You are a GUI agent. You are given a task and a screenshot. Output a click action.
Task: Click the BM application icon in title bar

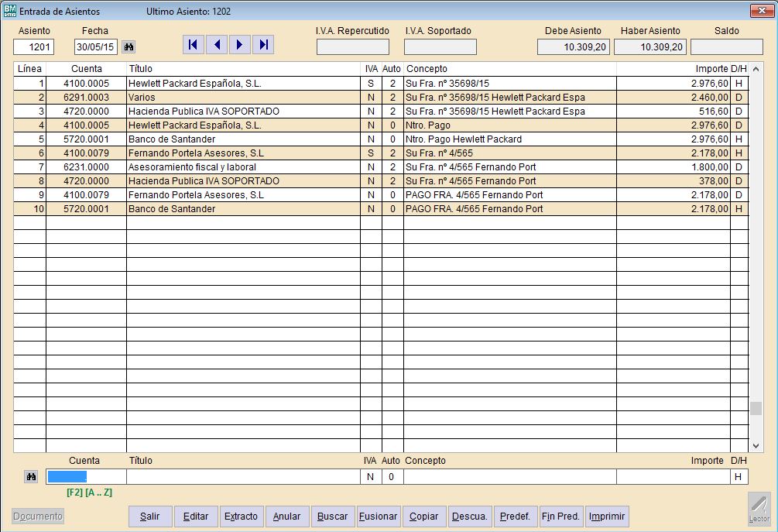click(10, 11)
